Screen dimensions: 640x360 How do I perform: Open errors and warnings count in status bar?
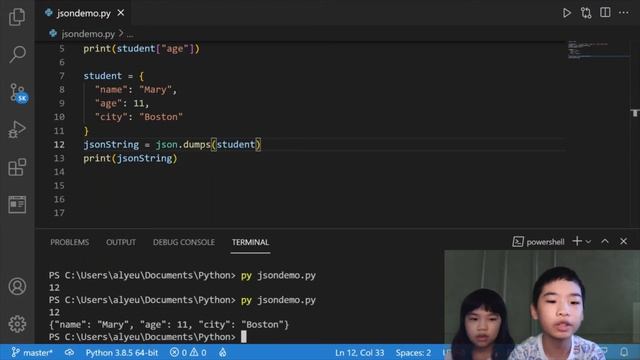(x=188, y=353)
